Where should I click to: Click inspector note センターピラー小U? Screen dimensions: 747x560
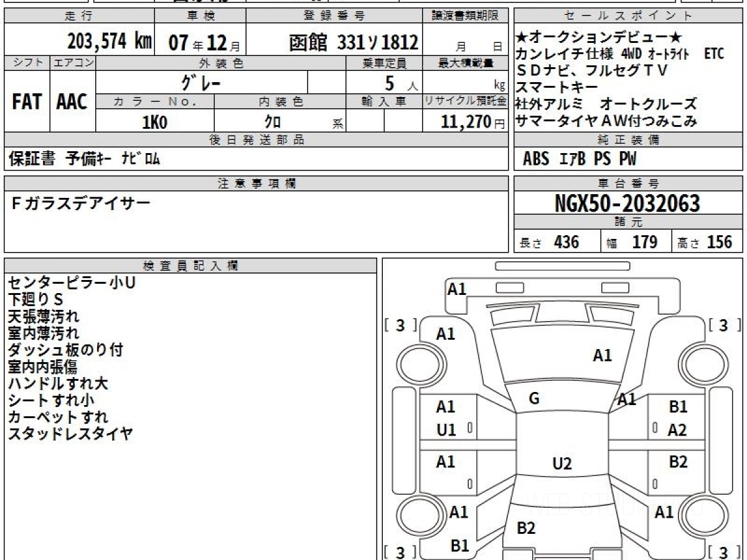click(x=72, y=282)
